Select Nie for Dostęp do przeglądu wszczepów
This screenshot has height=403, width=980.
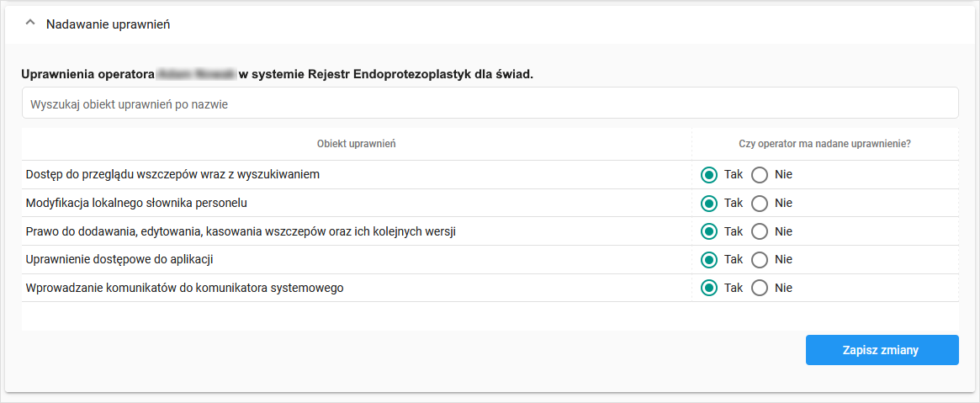[x=760, y=175]
